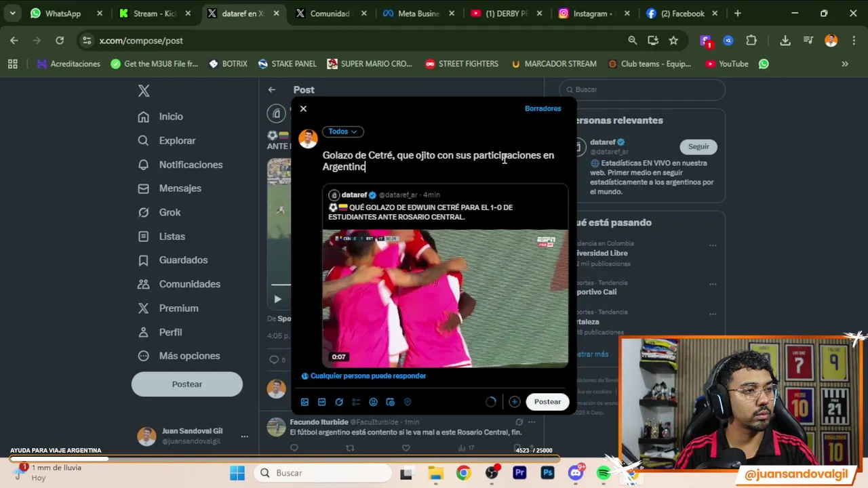The width and height of the screenshot is (868, 488).
Task: Open Listas in sidebar
Action: (x=161, y=237)
